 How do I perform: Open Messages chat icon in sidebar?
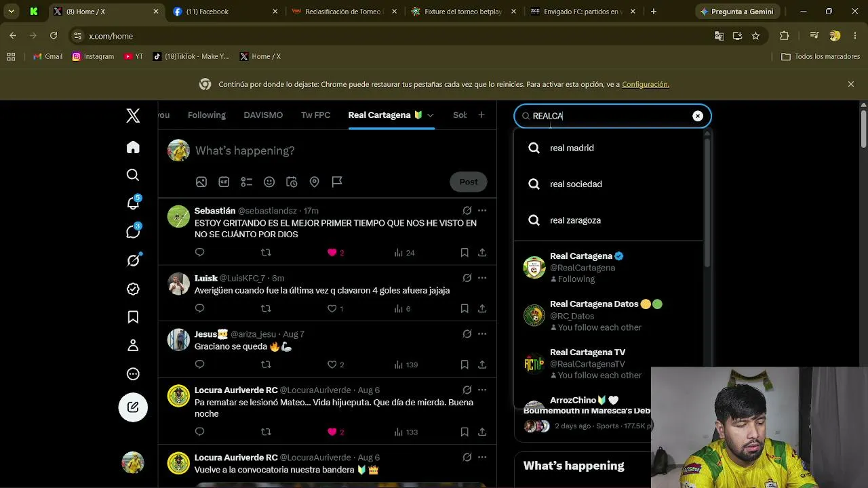[133, 232]
